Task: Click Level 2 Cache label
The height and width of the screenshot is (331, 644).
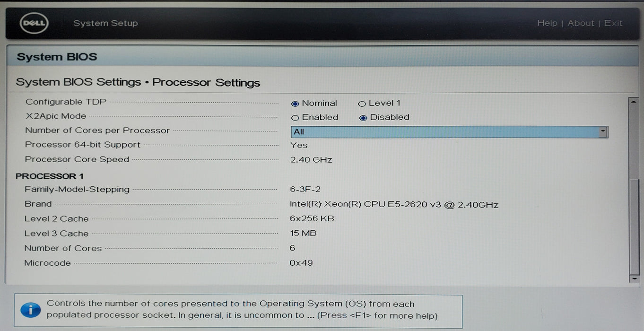Action: [x=57, y=218]
